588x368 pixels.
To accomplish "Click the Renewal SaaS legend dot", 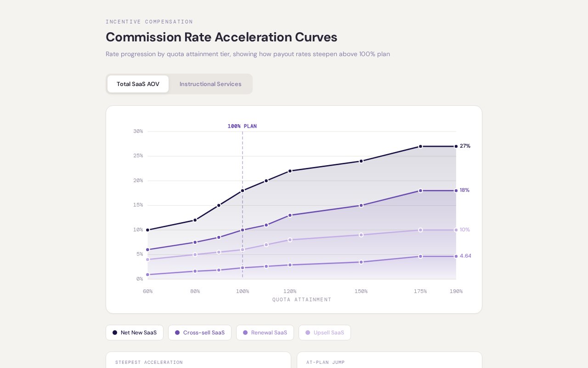I will tap(245, 333).
